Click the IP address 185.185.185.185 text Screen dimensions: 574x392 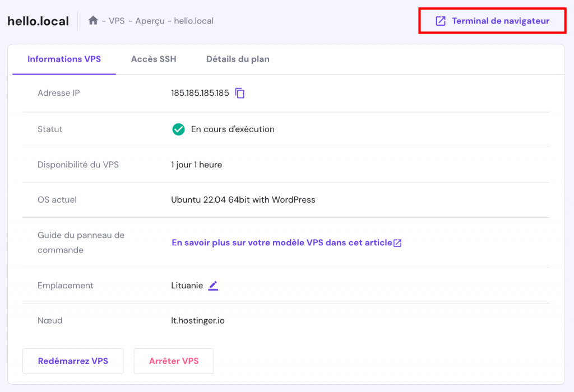(200, 94)
